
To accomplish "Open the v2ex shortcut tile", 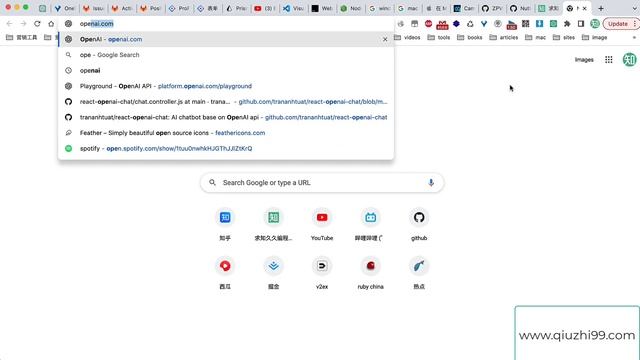I will point(322,273).
